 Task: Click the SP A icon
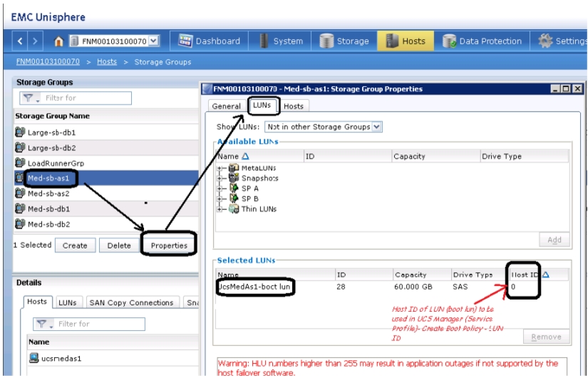[x=234, y=188]
